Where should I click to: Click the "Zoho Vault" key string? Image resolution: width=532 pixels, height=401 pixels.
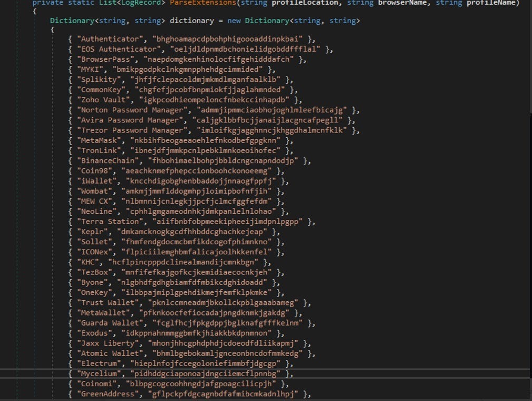click(103, 100)
